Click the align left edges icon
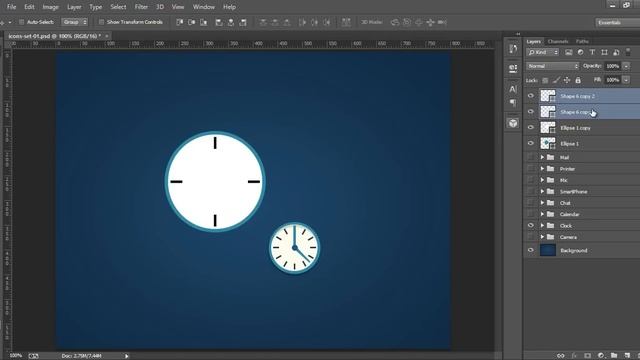The image size is (640, 360). (219, 22)
